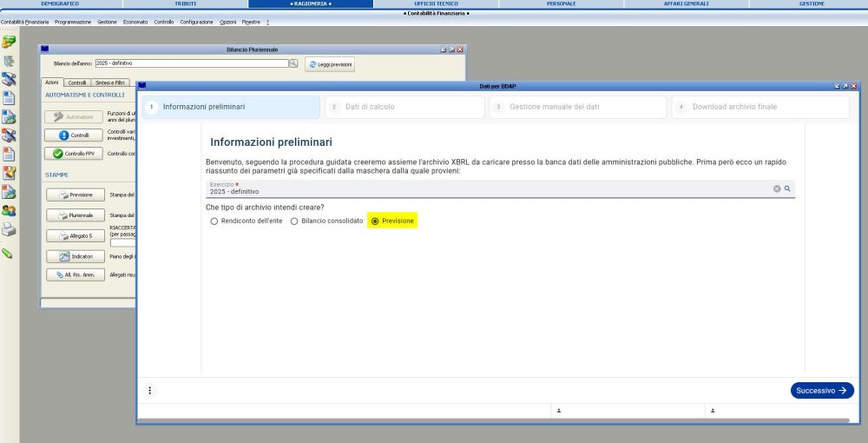The image size is (868, 443).
Task: Switch to the UFFICIO TECNICO module tab
Action: point(436,3)
